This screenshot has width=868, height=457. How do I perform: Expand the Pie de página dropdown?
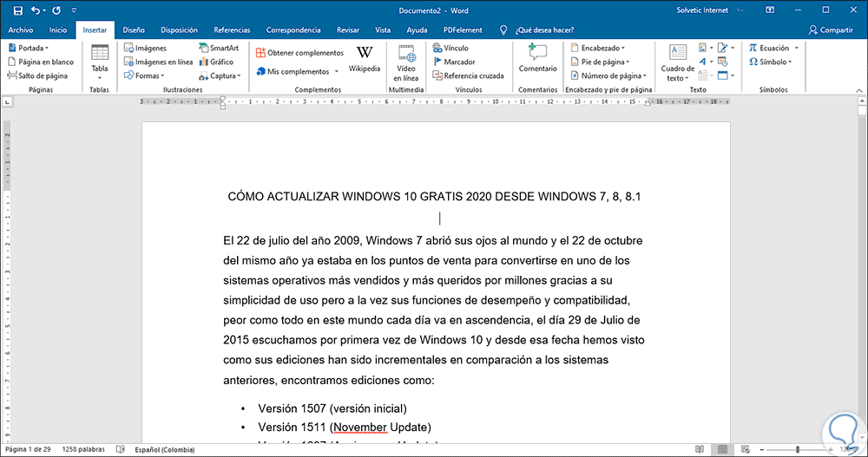point(600,62)
